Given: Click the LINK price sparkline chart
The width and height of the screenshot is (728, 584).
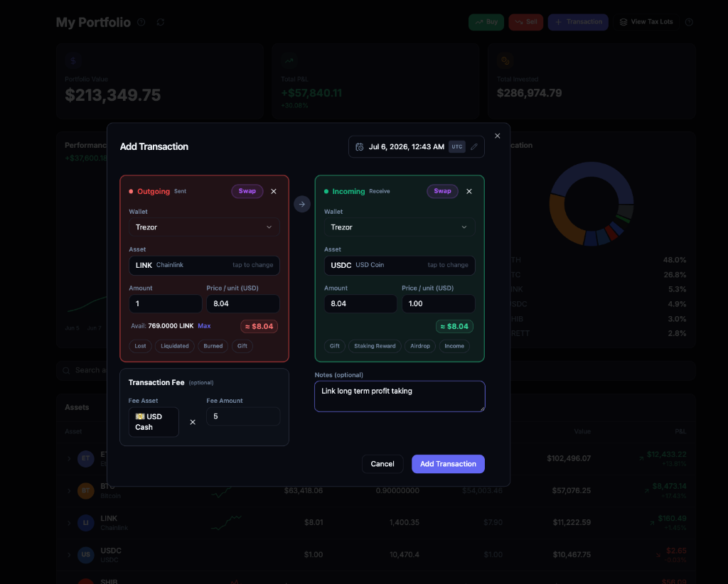Looking at the screenshot, I should 226,523.
